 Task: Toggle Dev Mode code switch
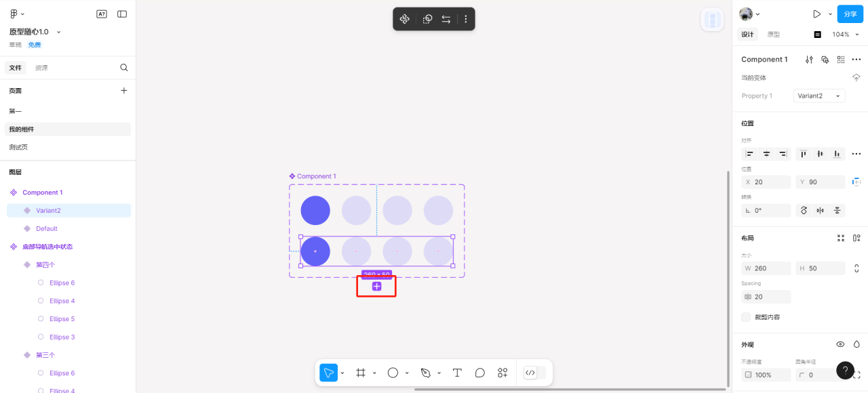(x=534, y=373)
